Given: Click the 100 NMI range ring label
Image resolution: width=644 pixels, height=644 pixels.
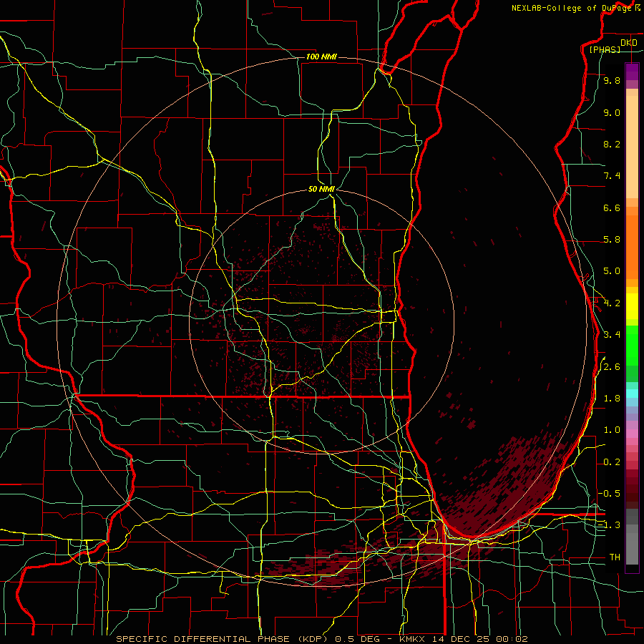Looking at the screenshot, I should pyautogui.click(x=321, y=57).
